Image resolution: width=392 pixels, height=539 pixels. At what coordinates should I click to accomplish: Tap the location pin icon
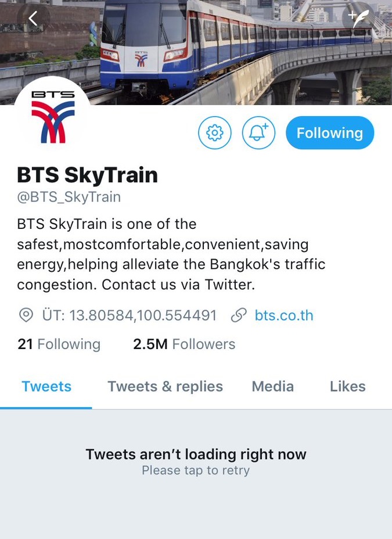pyautogui.click(x=26, y=315)
